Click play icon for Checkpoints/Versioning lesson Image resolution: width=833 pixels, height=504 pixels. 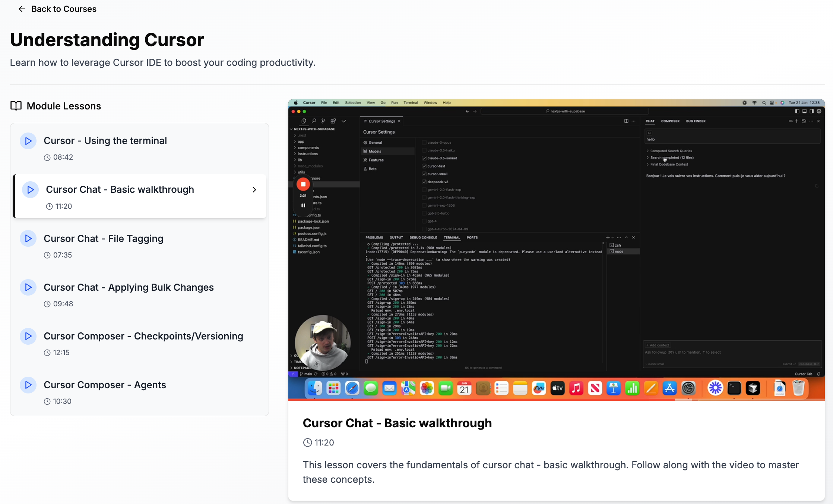pos(28,336)
